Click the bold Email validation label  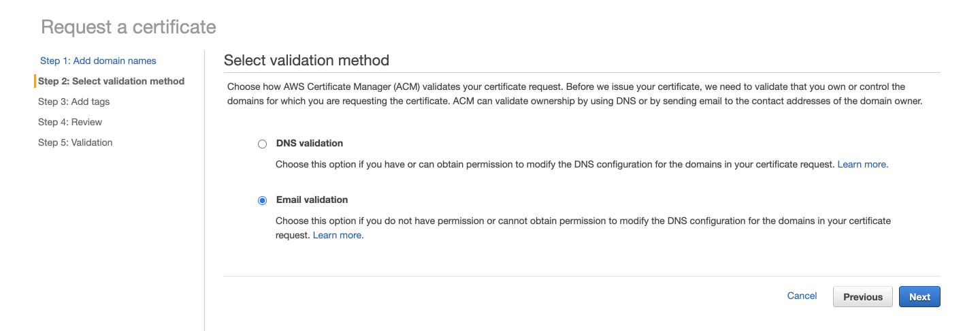pyautogui.click(x=312, y=200)
